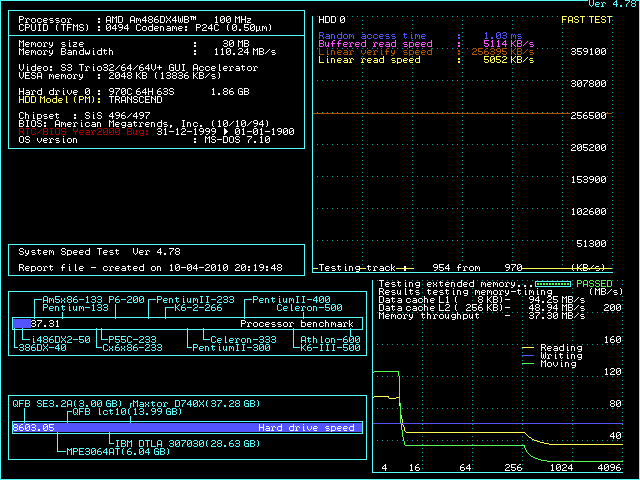The image size is (640, 480).
Task: Click the Moving legend entry
Action: click(x=556, y=364)
